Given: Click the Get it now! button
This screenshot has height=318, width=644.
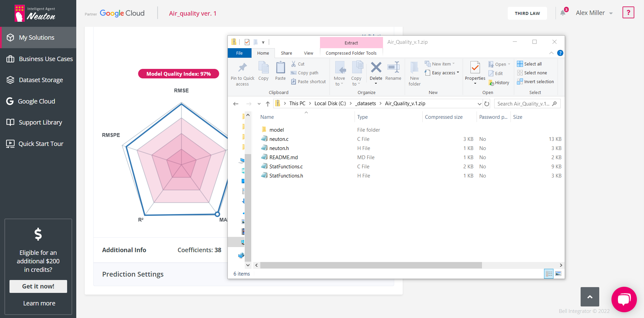Looking at the screenshot, I should (x=38, y=286).
